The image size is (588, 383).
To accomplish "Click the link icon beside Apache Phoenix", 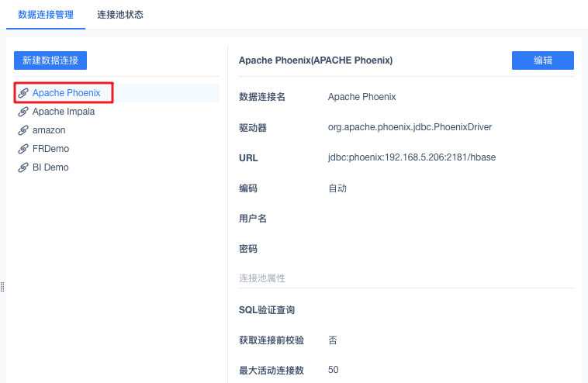I will 23,93.
